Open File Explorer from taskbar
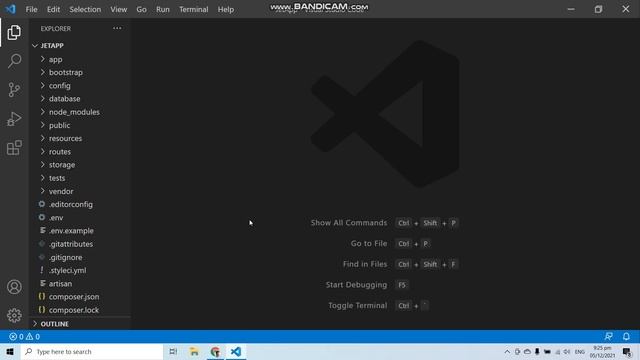Image resolution: width=640 pixels, height=360 pixels. click(194, 351)
